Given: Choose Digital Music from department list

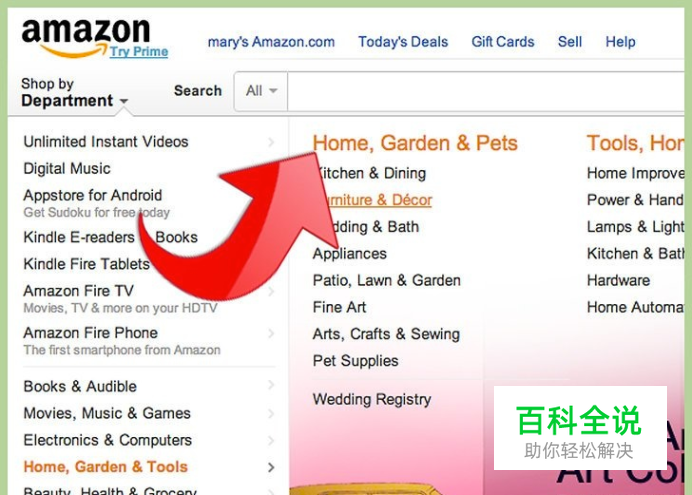Looking at the screenshot, I should (67, 169).
